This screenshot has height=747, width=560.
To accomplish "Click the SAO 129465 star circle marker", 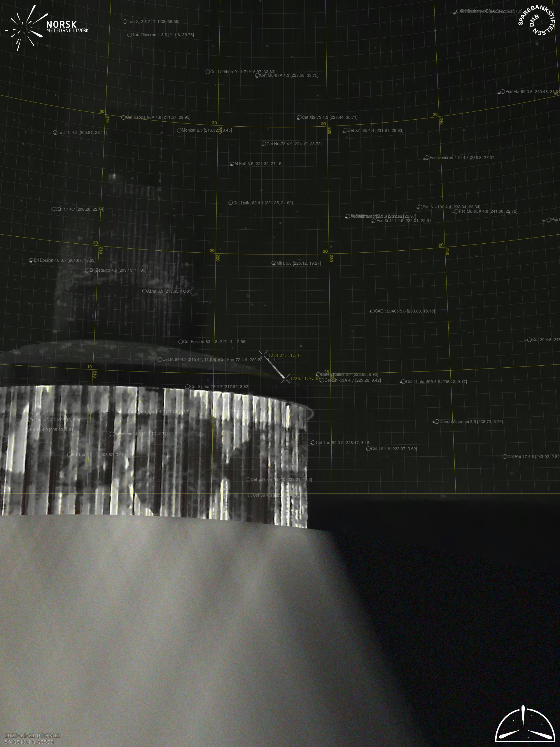I will (x=372, y=311).
